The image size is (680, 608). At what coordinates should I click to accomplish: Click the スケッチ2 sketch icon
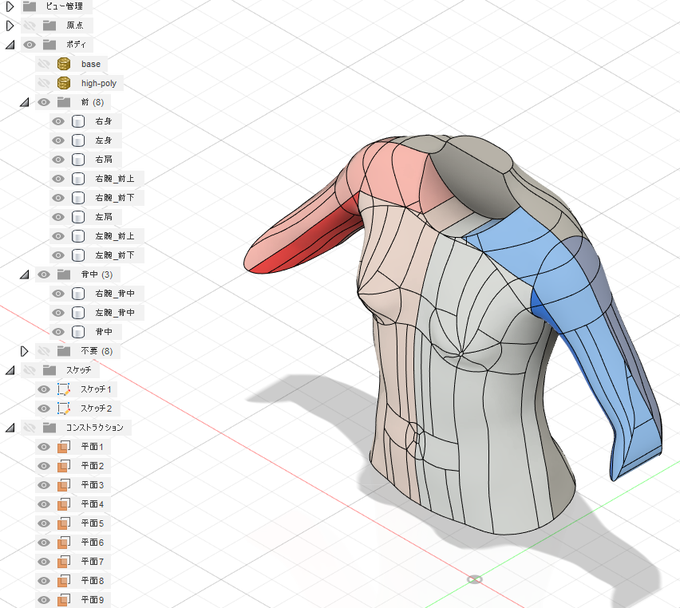64,409
